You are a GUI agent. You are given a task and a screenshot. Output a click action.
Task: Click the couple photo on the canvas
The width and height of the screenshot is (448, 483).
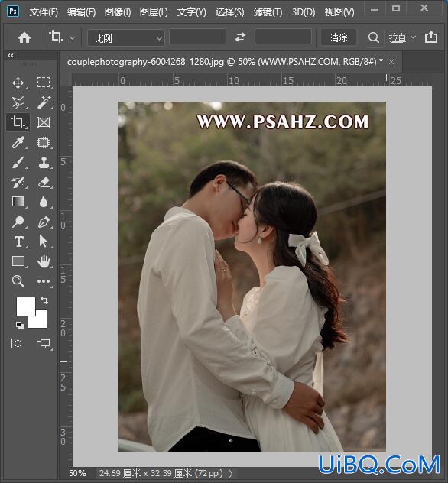tap(252, 277)
